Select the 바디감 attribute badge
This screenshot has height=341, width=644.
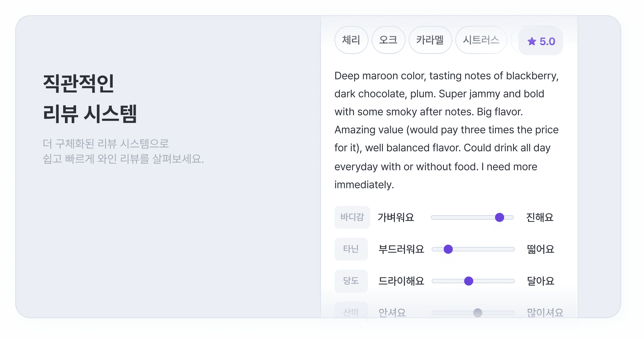coord(352,217)
